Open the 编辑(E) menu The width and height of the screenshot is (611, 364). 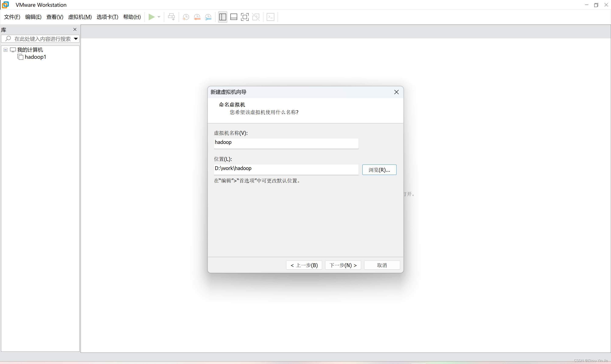pos(33,17)
